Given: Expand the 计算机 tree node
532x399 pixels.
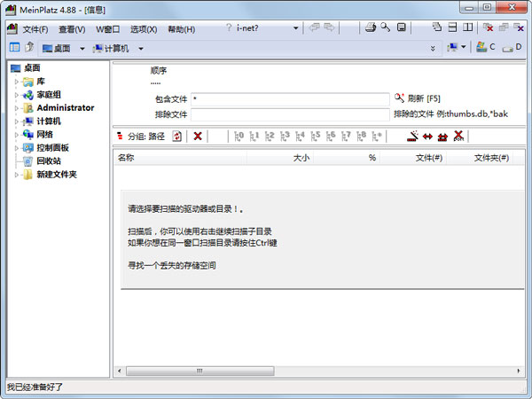Looking at the screenshot, I should 16,121.
